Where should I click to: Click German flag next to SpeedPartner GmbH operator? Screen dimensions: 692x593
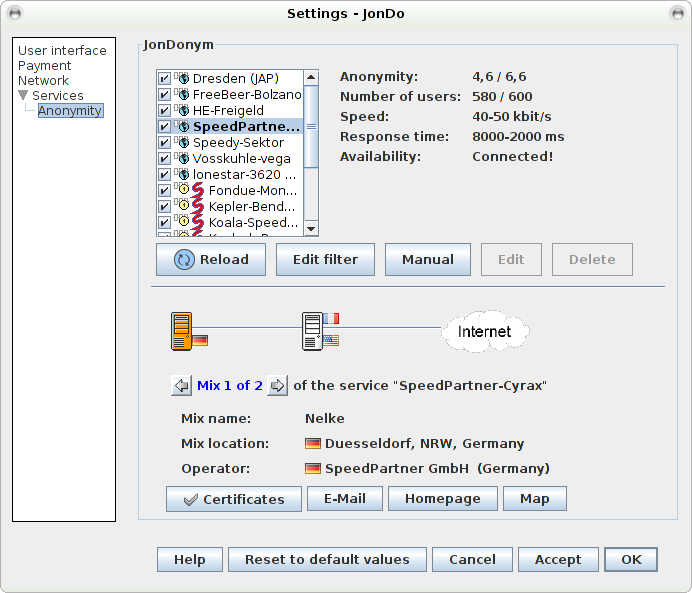(x=312, y=469)
